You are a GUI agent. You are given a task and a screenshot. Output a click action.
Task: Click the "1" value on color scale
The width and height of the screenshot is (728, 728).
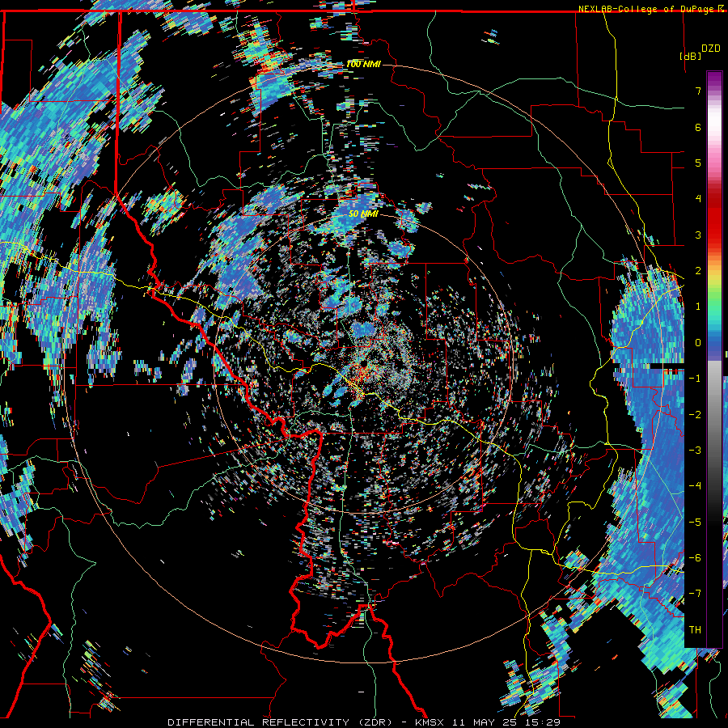tap(698, 307)
